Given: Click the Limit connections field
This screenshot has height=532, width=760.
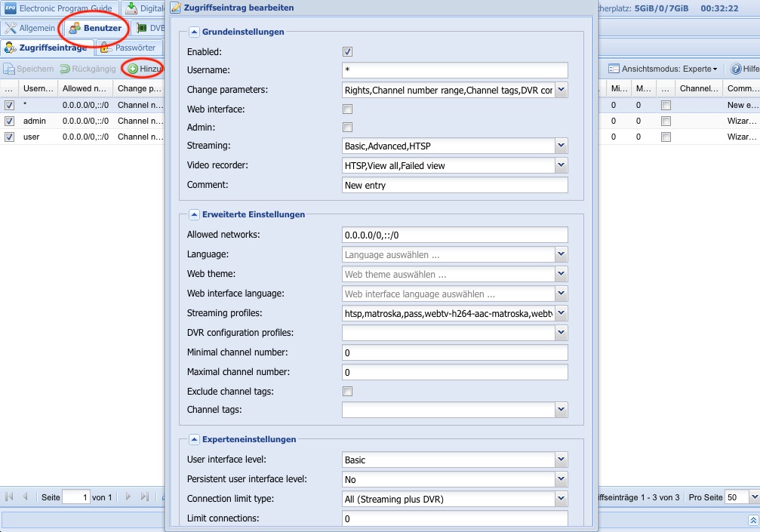Looking at the screenshot, I should point(454,518).
